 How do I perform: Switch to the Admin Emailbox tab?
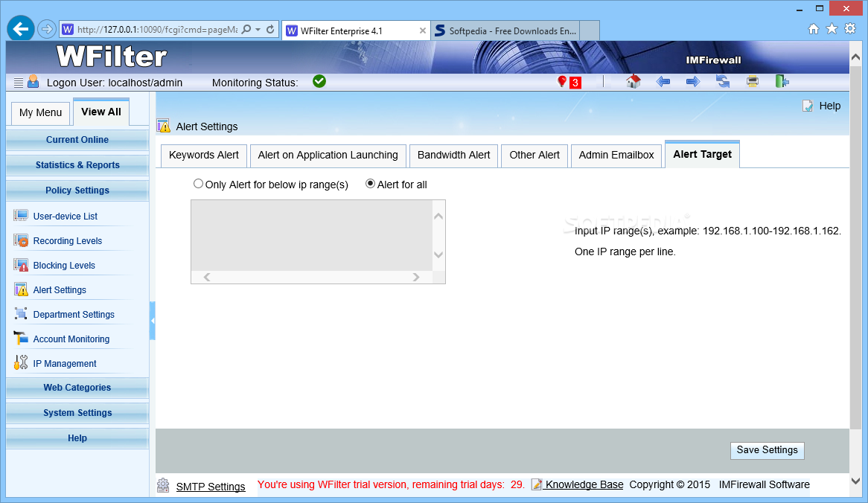pyautogui.click(x=616, y=156)
